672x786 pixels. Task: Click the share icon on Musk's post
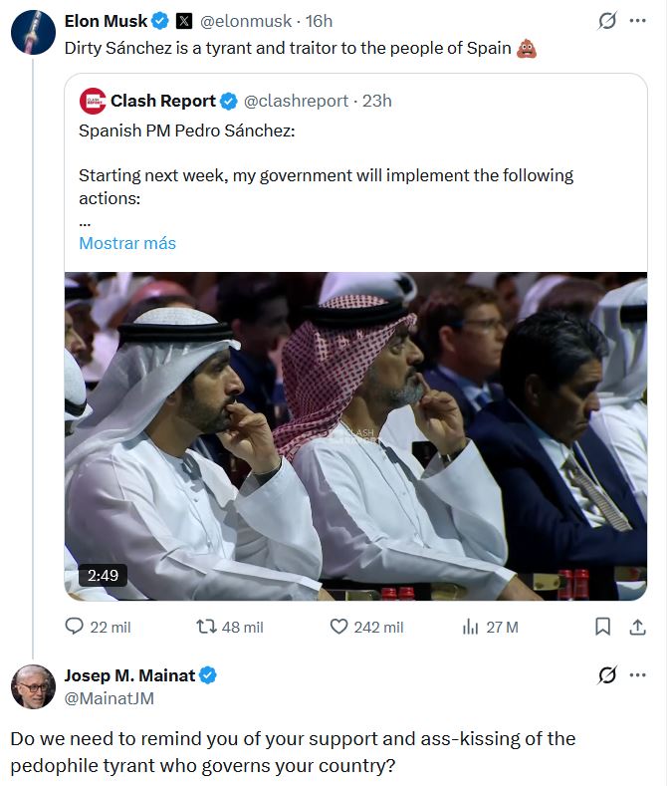639,627
